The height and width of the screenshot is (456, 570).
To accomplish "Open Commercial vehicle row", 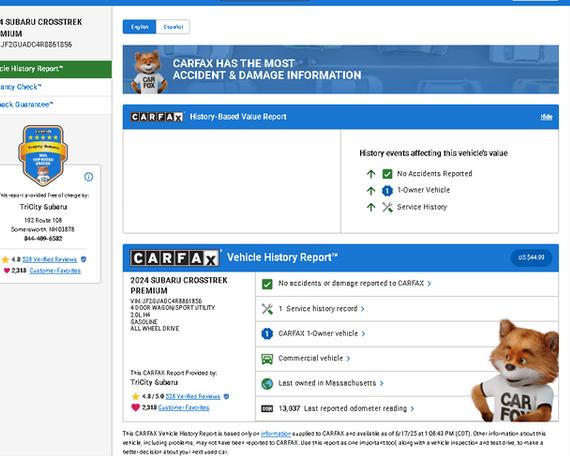I will tap(407, 359).
